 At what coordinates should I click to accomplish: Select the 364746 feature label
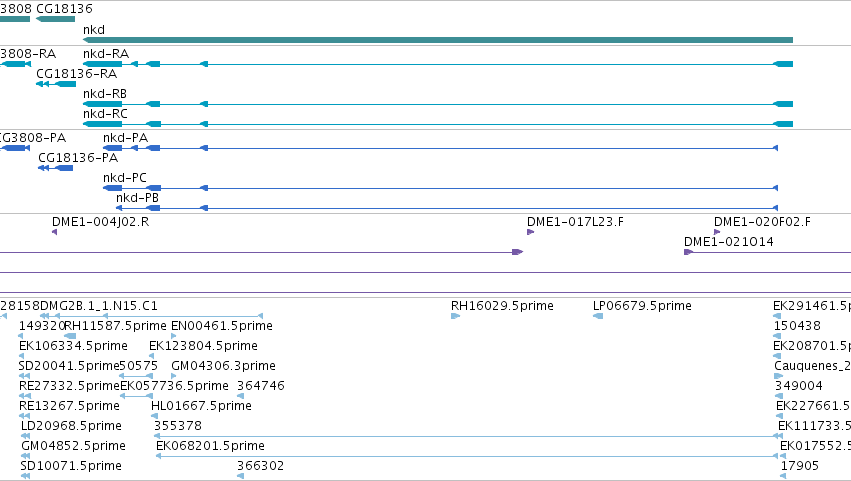pyautogui.click(x=261, y=387)
